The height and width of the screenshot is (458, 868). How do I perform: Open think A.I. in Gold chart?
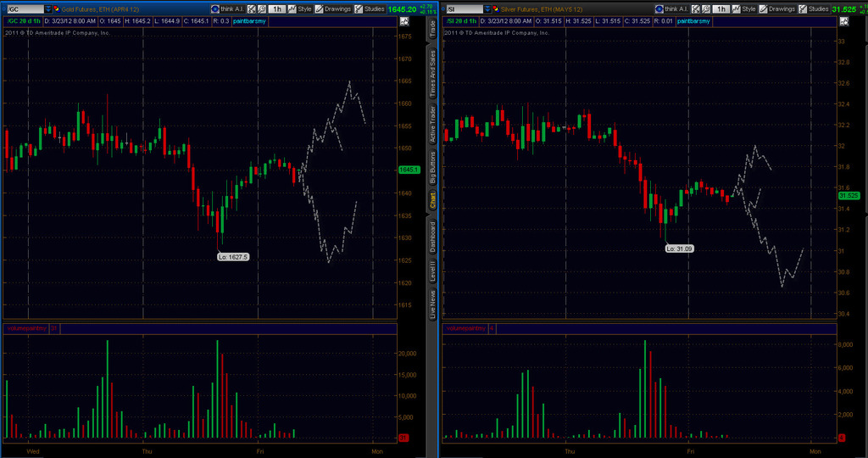227,8
